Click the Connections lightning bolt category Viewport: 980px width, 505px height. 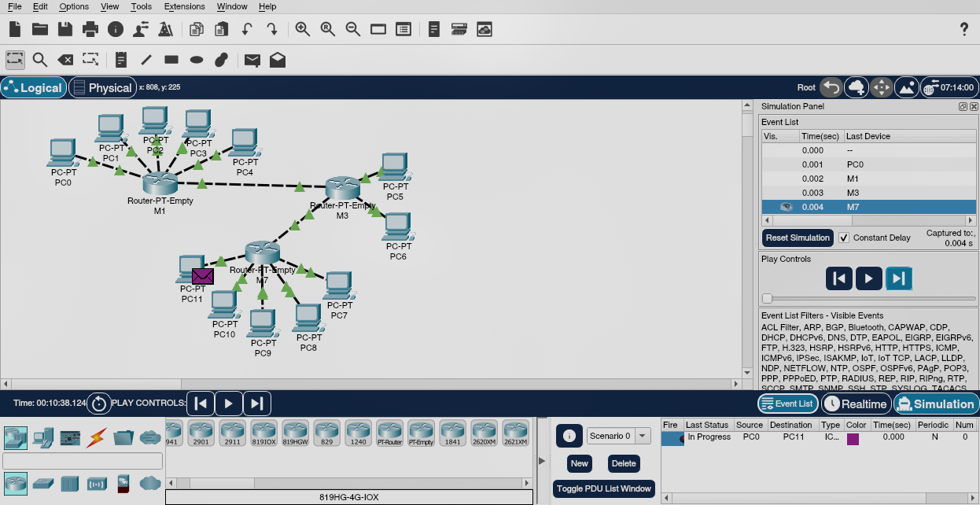point(97,437)
